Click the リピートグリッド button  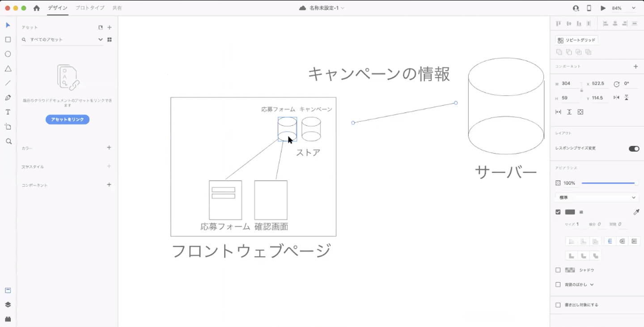point(576,40)
